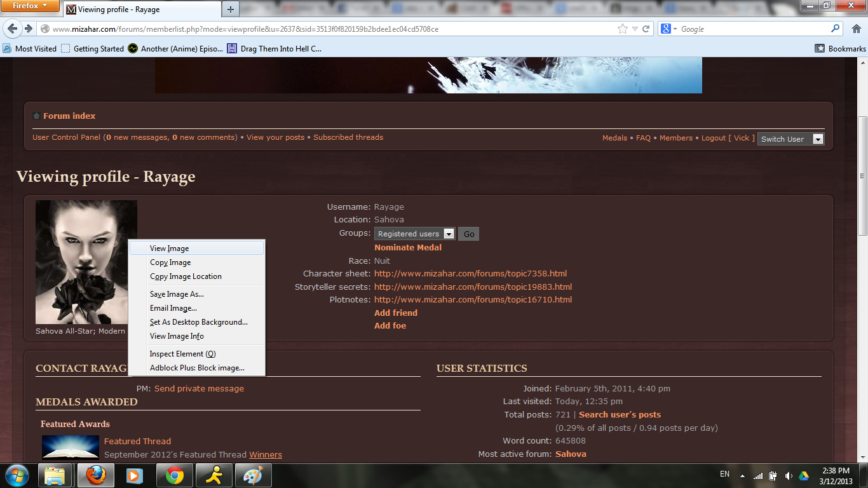Viewport: 868px width, 488px height.
Task: Open the Registered users group dropdown
Action: point(449,234)
